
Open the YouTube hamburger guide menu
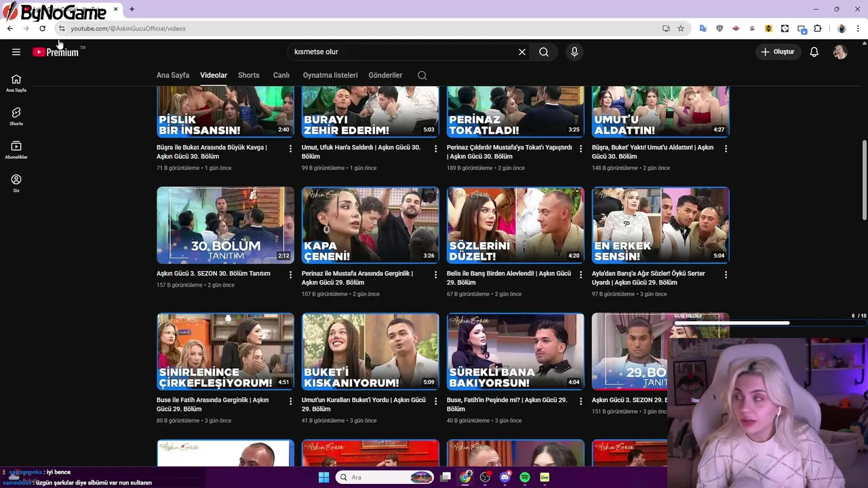16,52
